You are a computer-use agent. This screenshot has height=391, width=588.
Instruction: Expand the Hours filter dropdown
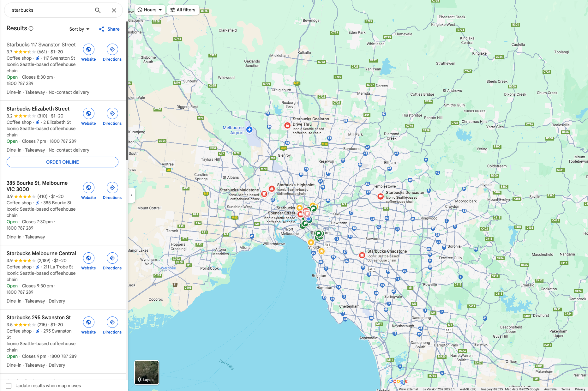pyautogui.click(x=150, y=10)
